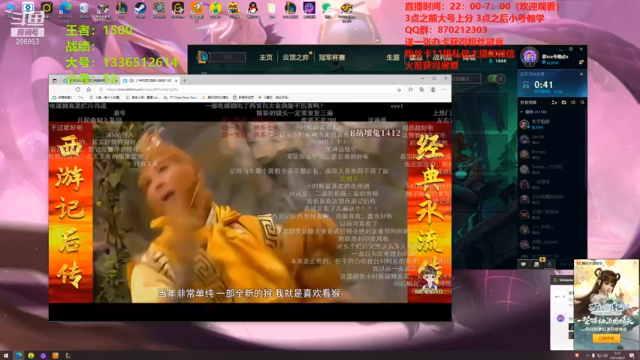Click the greyed play button in League client
640x360 pixels.
[228, 57]
